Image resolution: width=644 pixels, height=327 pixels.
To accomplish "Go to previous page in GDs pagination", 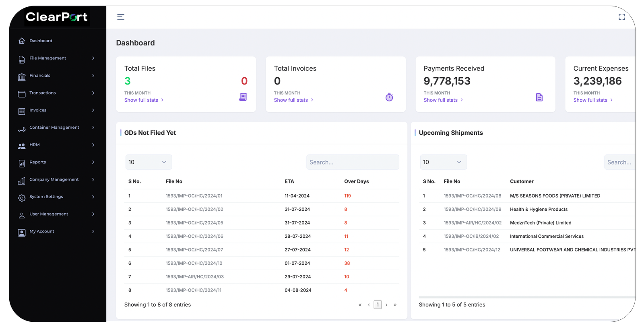I will coord(369,305).
